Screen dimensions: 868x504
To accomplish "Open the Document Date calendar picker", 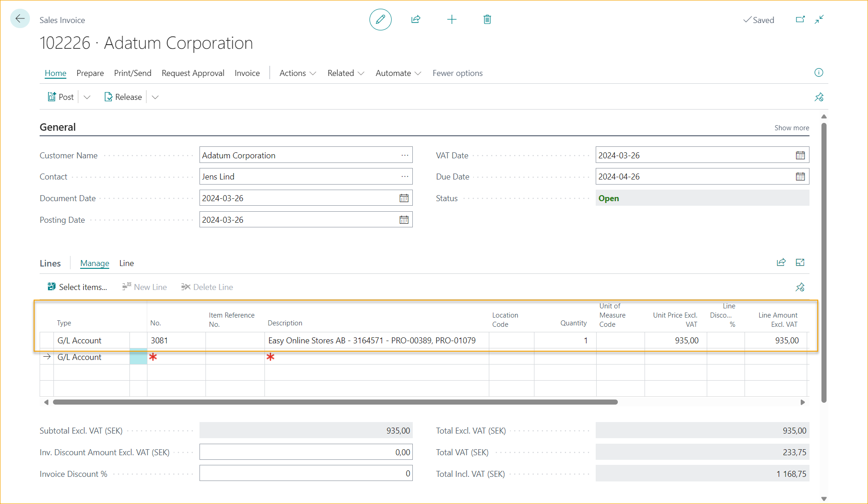I will pos(404,198).
